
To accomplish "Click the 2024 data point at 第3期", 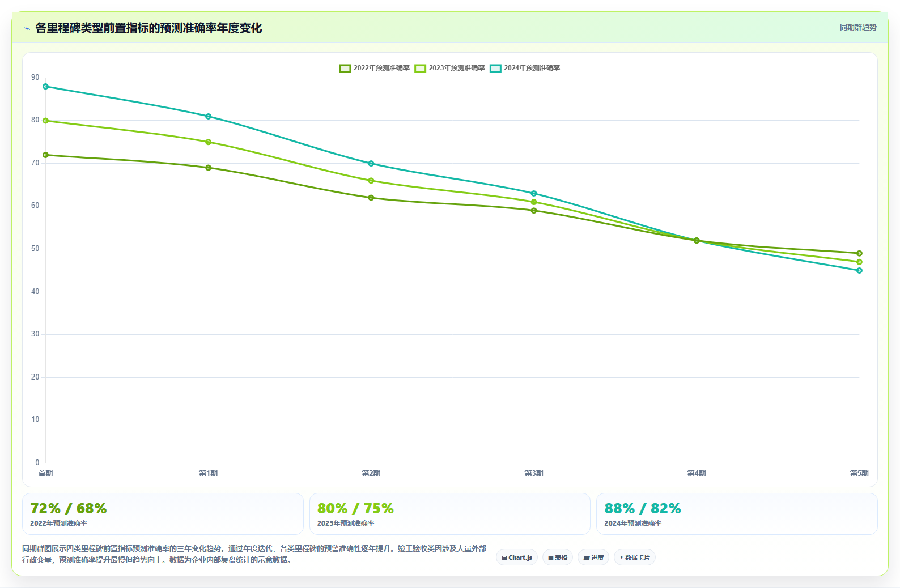I will tap(534, 194).
